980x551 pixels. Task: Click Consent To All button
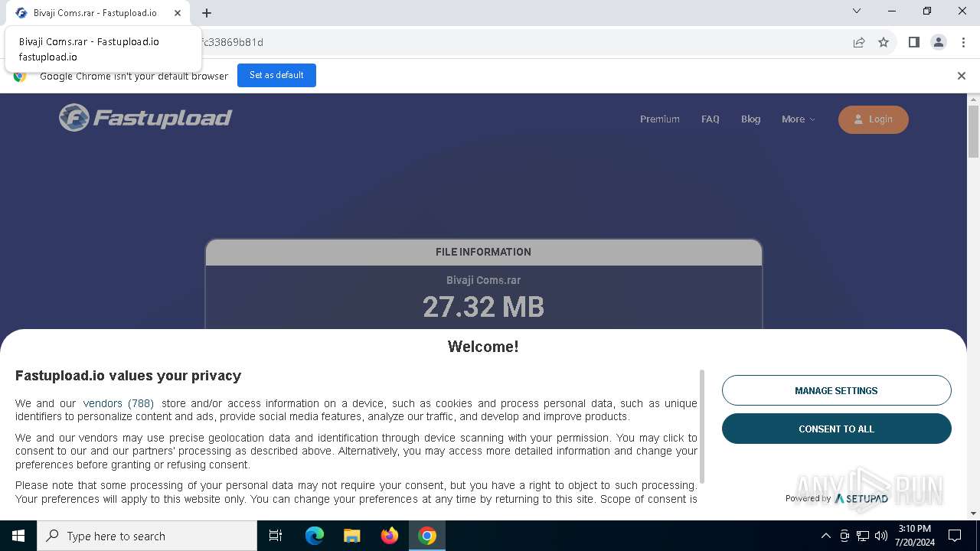(837, 429)
